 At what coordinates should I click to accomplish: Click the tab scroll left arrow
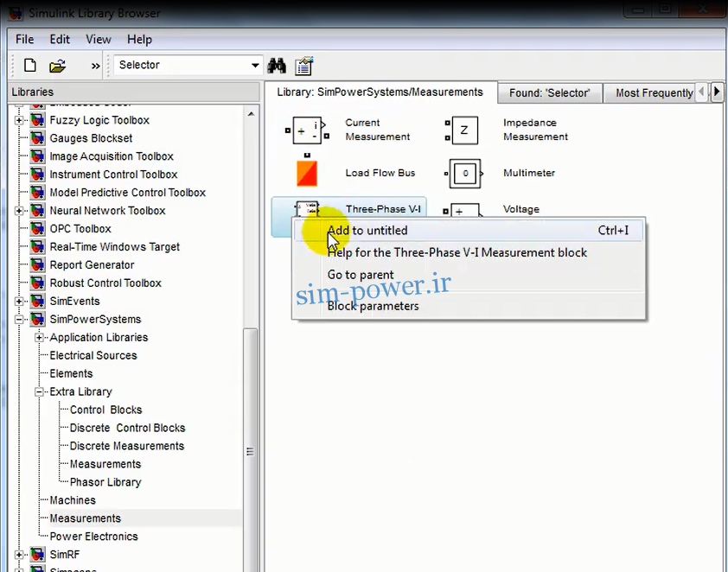pyautogui.click(x=701, y=92)
